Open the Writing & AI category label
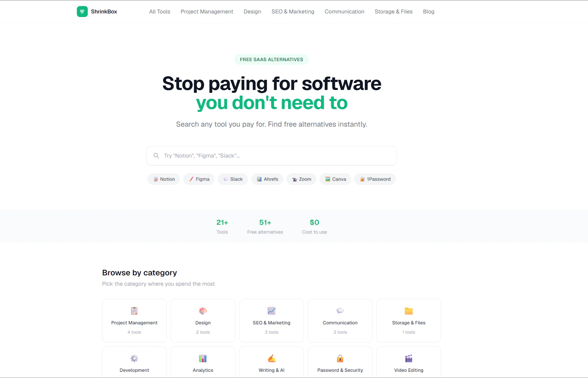The width and height of the screenshot is (588, 378). (x=272, y=370)
